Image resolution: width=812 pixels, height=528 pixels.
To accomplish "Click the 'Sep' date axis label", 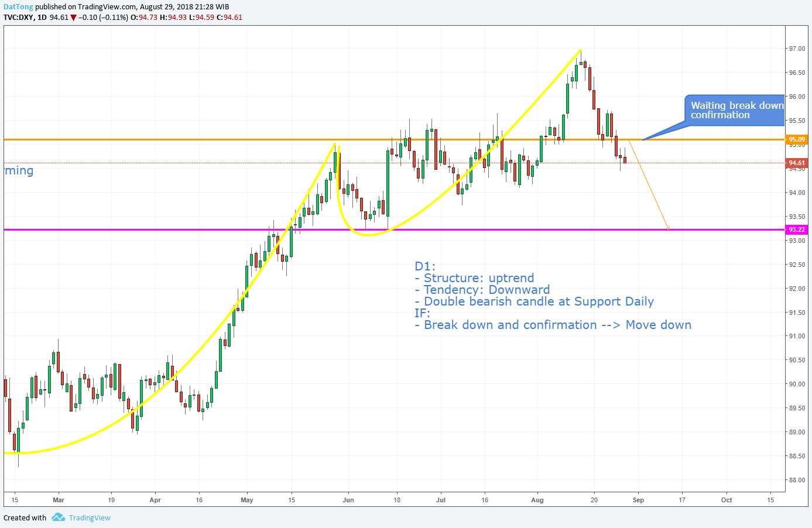I will click(x=638, y=500).
